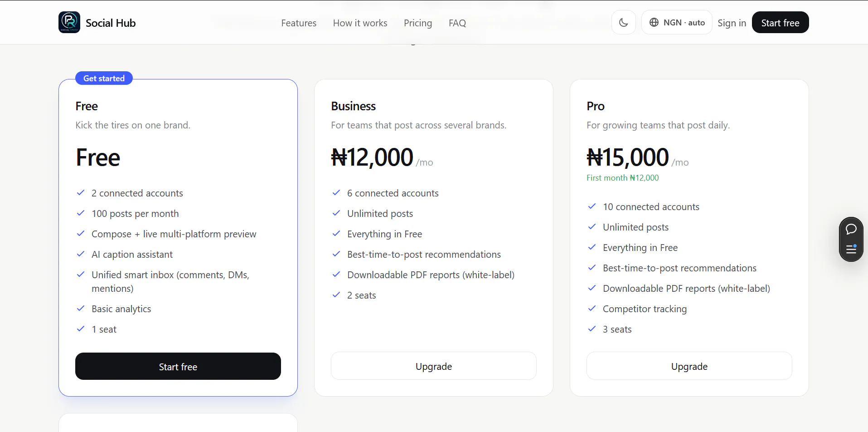
Task: Click Upgrade on the Pro plan
Action: click(689, 366)
